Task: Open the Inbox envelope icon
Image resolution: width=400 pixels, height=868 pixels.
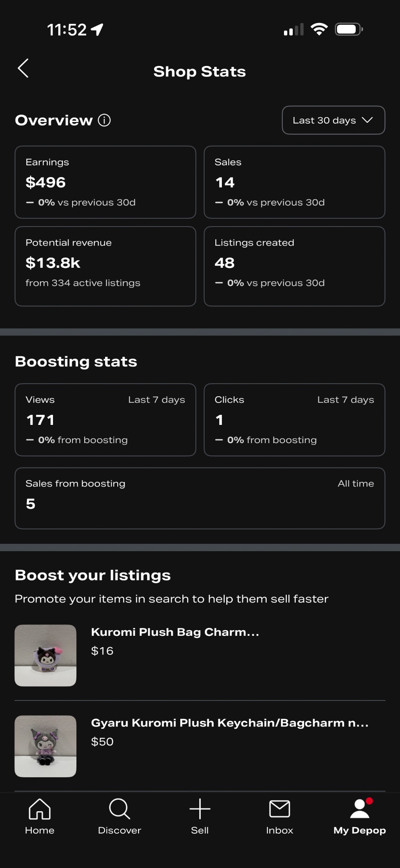Action: point(280,809)
